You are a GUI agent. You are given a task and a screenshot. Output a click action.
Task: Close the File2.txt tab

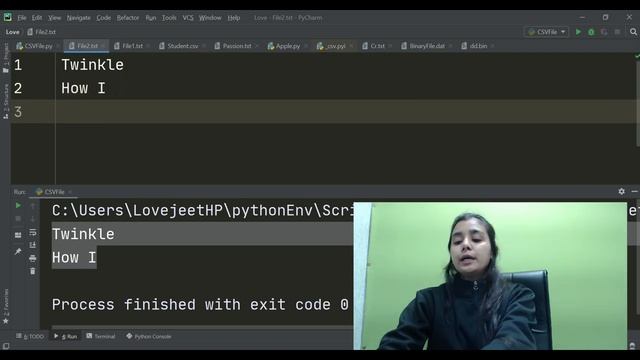click(104, 46)
